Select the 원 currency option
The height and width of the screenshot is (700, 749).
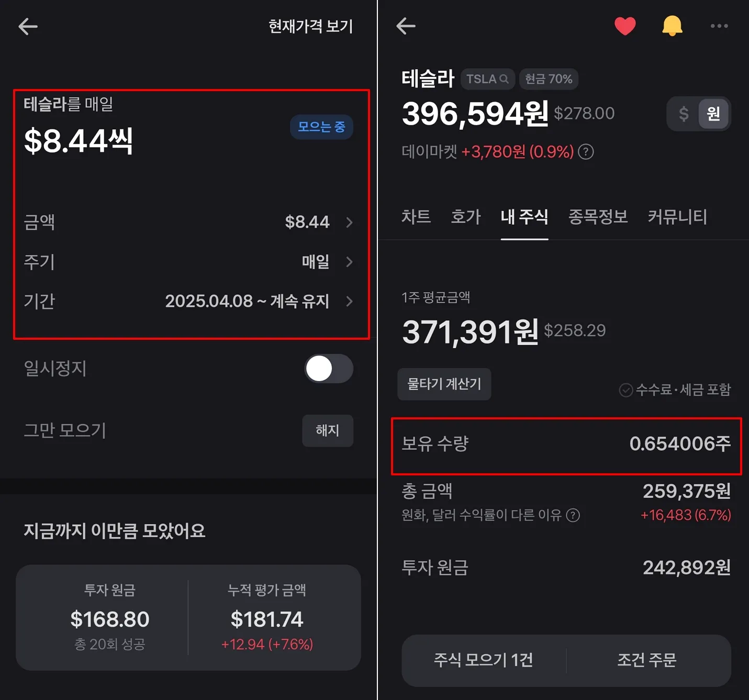click(x=713, y=114)
